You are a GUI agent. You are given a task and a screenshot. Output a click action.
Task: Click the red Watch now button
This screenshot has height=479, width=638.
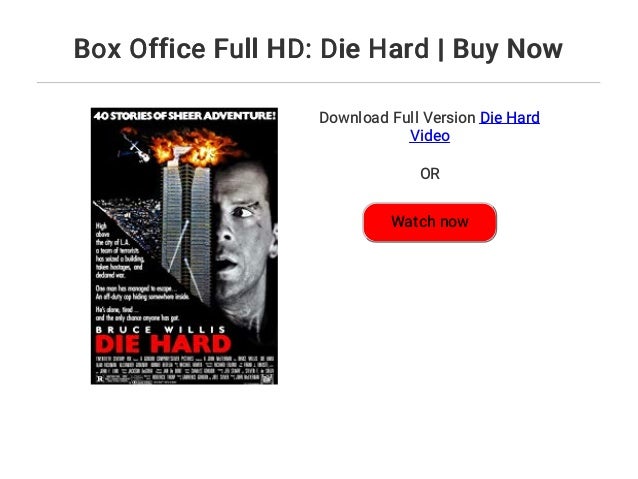(430, 222)
